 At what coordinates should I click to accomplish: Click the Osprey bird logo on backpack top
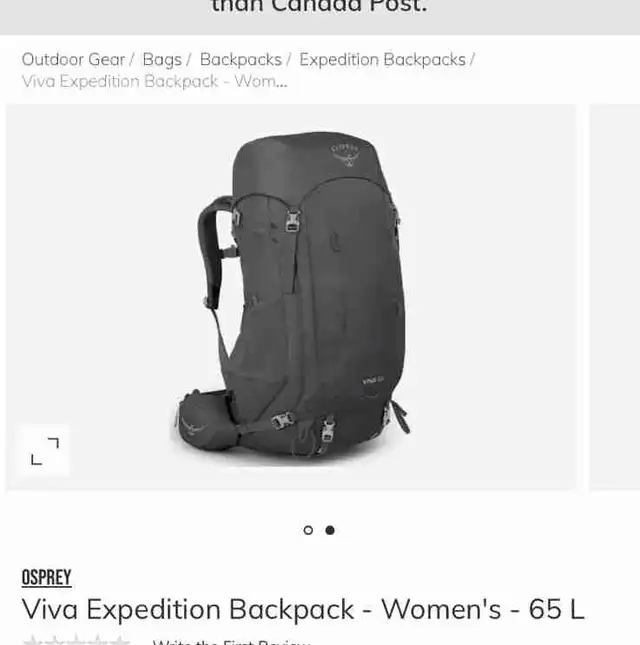[x=346, y=155]
